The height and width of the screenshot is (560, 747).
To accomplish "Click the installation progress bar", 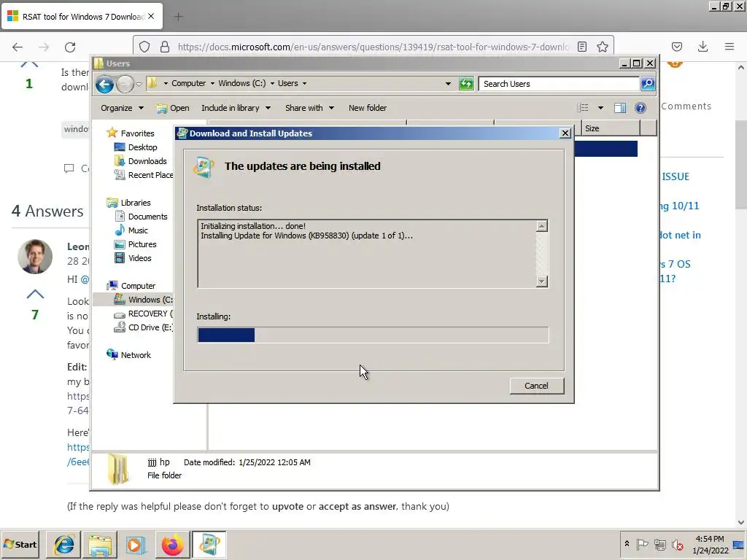I will [x=373, y=335].
